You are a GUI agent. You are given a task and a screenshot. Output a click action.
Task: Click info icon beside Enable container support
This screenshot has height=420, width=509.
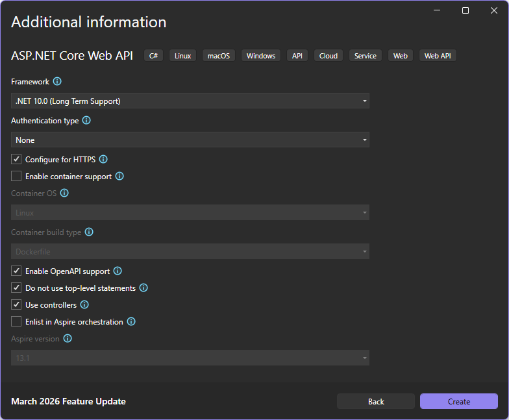coord(119,176)
